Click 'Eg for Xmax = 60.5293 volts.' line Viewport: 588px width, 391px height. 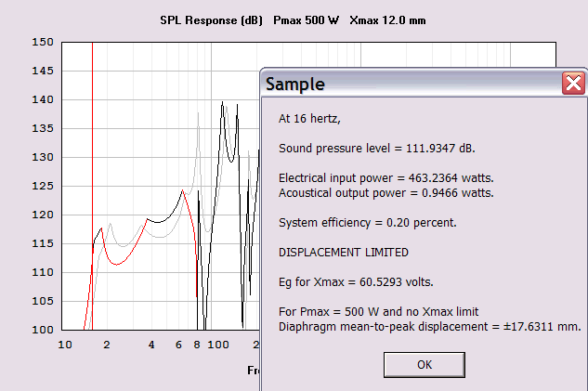click(x=356, y=282)
